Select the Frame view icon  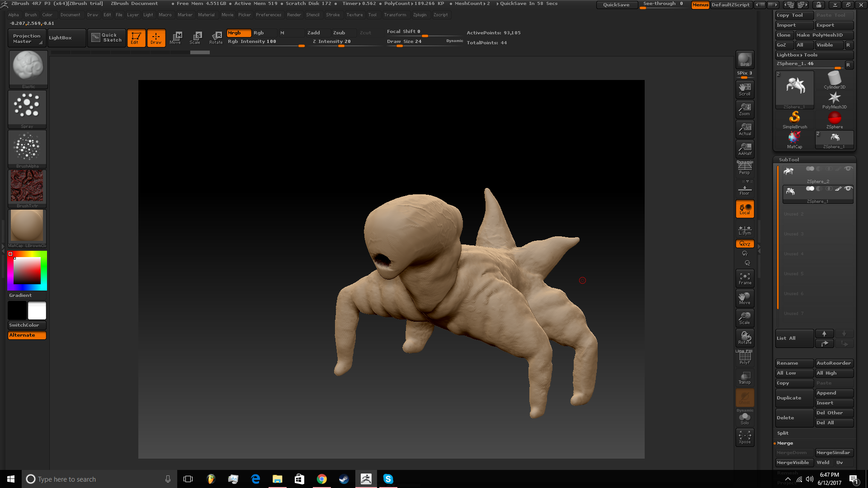tap(745, 278)
